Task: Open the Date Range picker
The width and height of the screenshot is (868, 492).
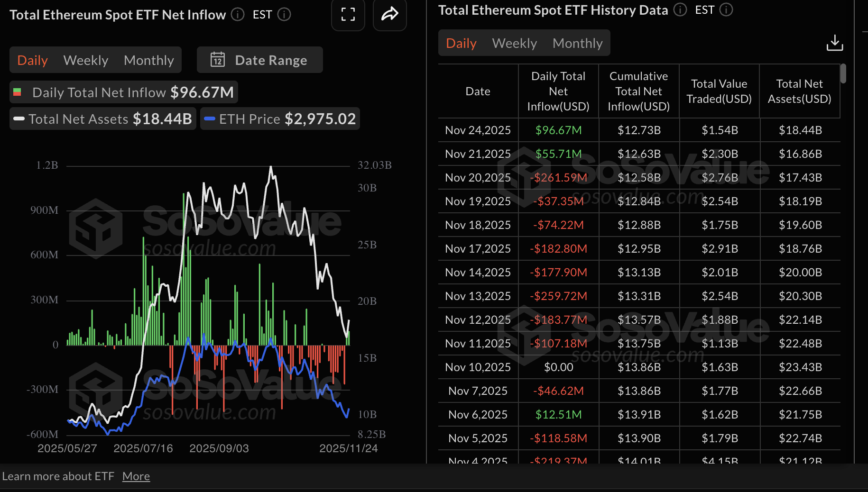Action: click(x=259, y=60)
